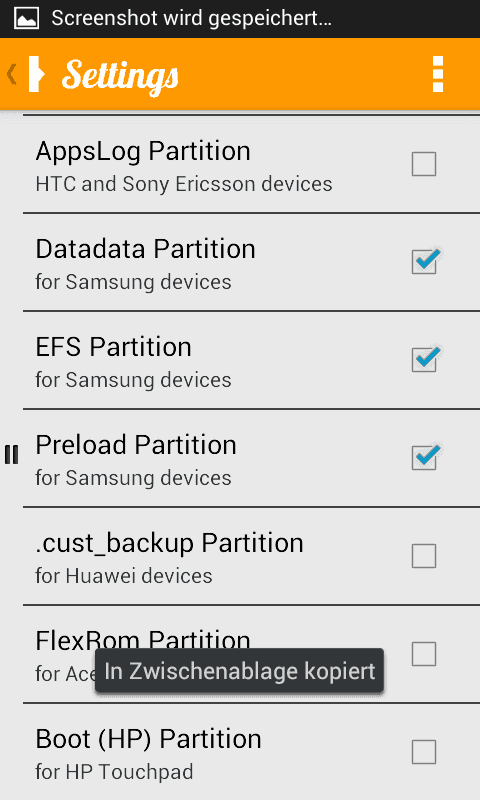Enable the AppsLog Partition checkbox
This screenshot has height=800, width=480.
click(424, 164)
